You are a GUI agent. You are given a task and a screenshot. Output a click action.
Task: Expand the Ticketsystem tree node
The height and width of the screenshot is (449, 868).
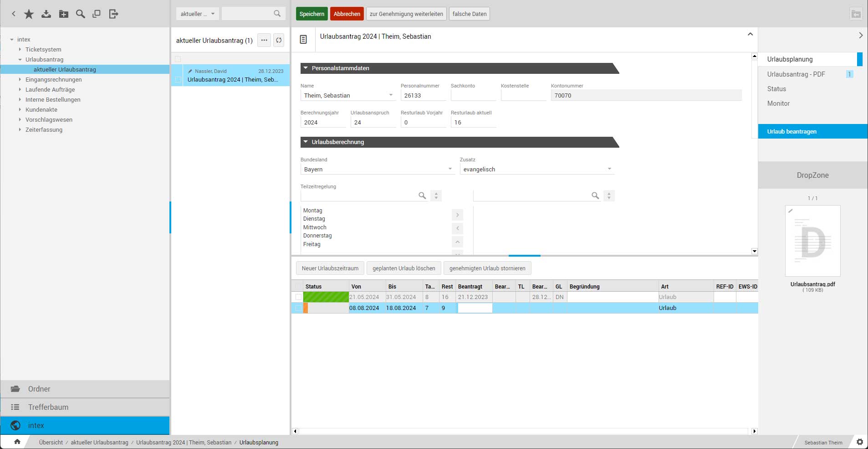(20, 49)
